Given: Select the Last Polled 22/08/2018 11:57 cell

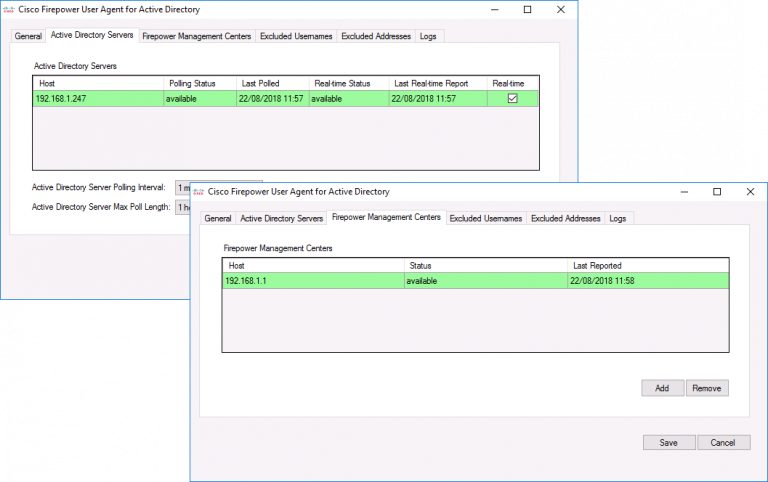Looking at the screenshot, I should 273,98.
